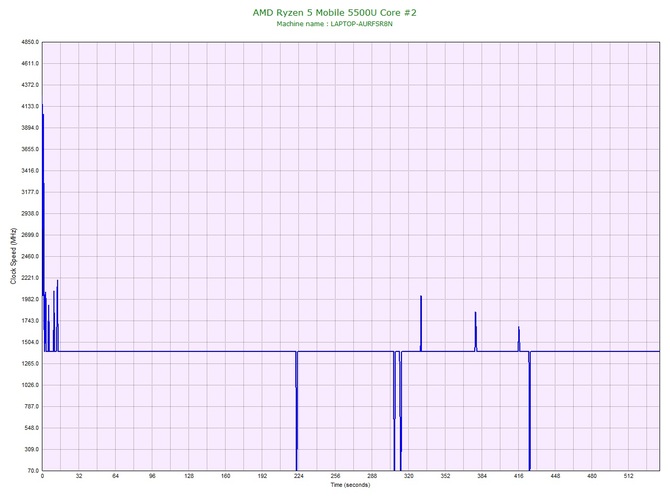Click the 1265.0 y-axis value
This screenshot has height=502, width=670.
click(x=30, y=364)
